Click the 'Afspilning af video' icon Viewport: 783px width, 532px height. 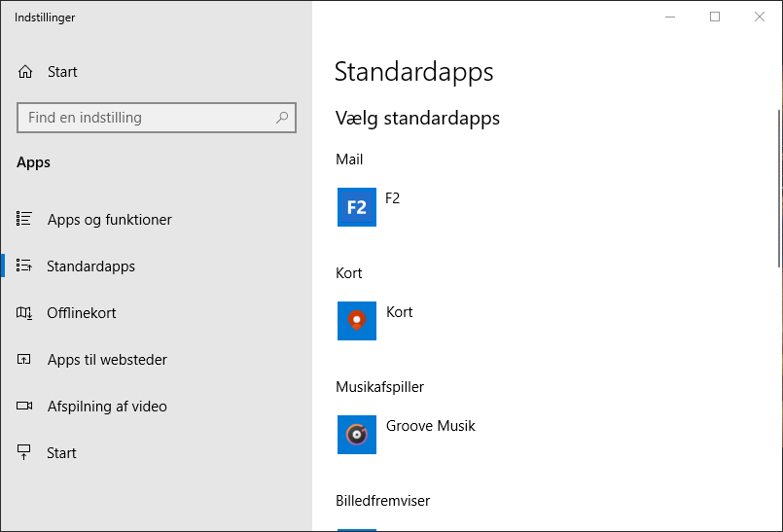tap(25, 407)
